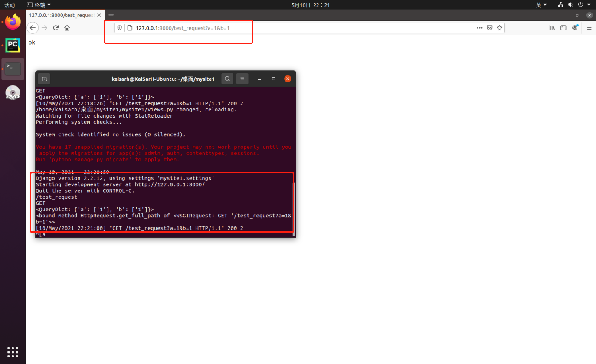
Task: Click 'Performing system checks...' line
Action: tap(79, 122)
